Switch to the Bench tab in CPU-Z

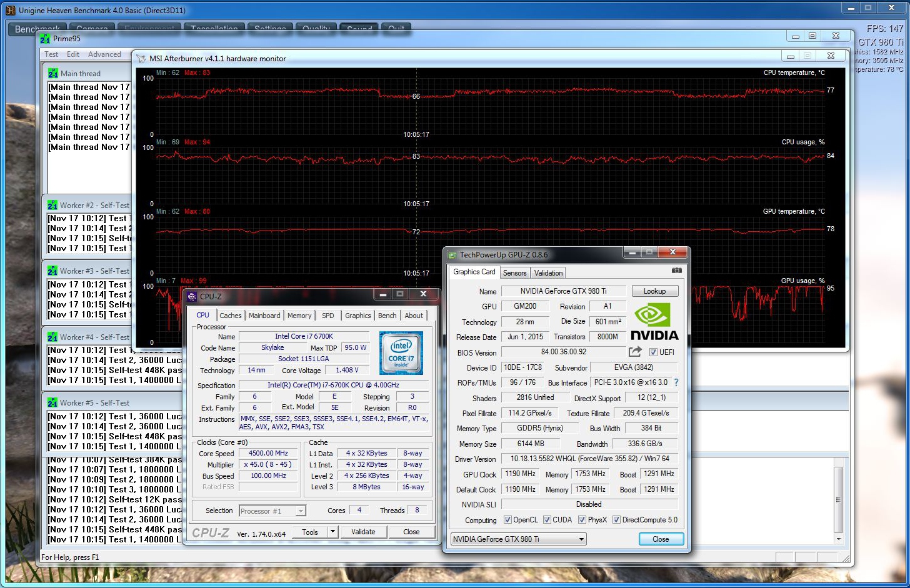click(x=387, y=316)
